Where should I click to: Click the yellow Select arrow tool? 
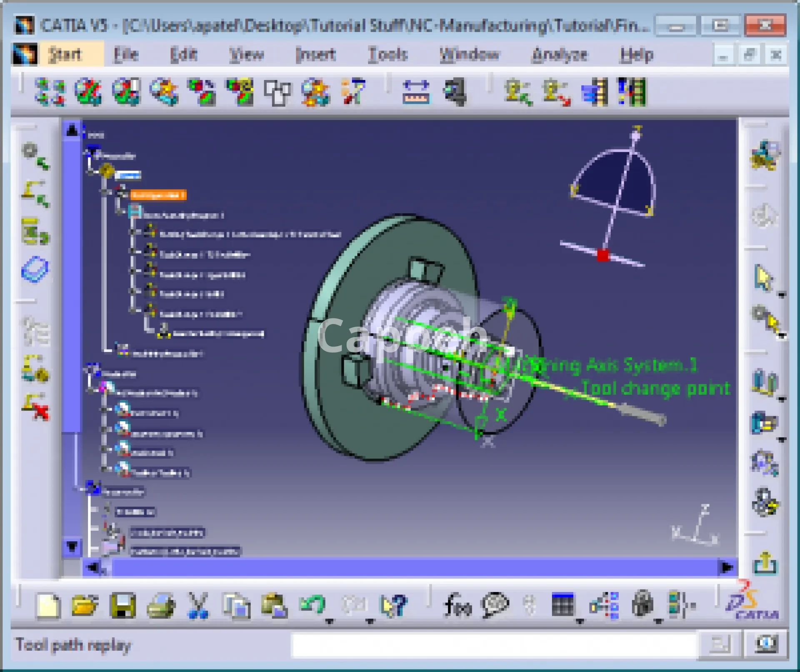[x=763, y=278]
